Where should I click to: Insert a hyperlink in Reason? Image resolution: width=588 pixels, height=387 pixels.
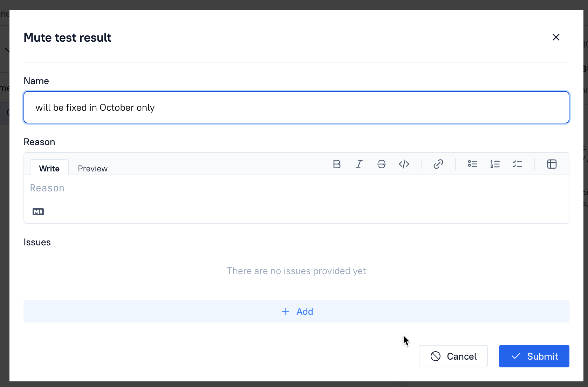pyautogui.click(x=438, y=164)
